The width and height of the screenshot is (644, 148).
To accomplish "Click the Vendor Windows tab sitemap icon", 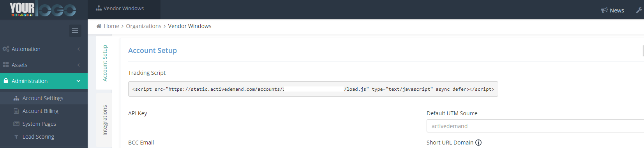I will click(99, 8).
